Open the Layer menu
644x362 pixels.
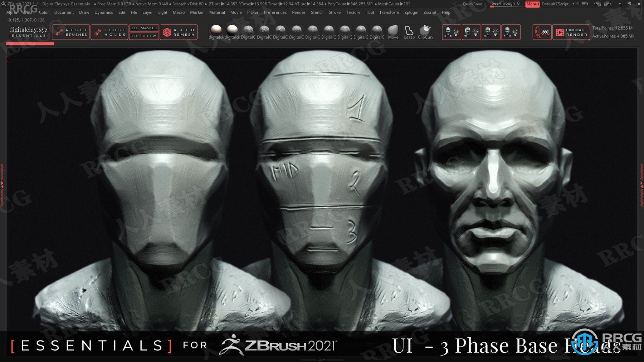(147, 12)
